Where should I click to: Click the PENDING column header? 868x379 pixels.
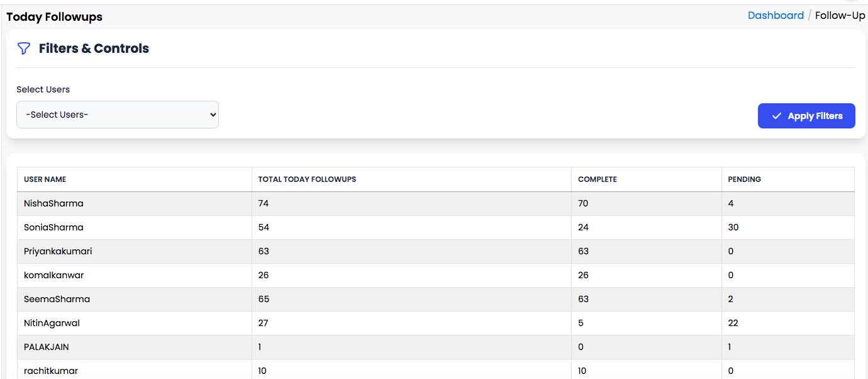(744, 179)
